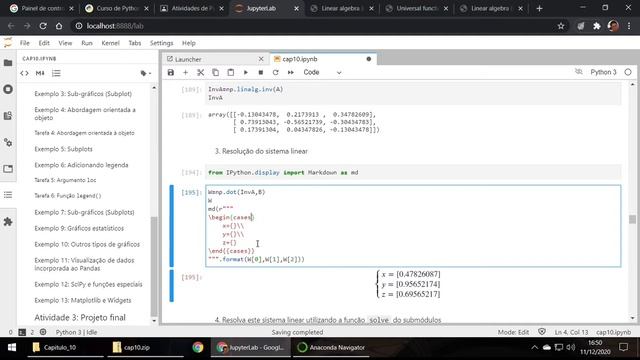The width and height of the screenshot is (640, 360).
Task: Restart kernel and run all cells icon
Action: click(x=291, y=72)
